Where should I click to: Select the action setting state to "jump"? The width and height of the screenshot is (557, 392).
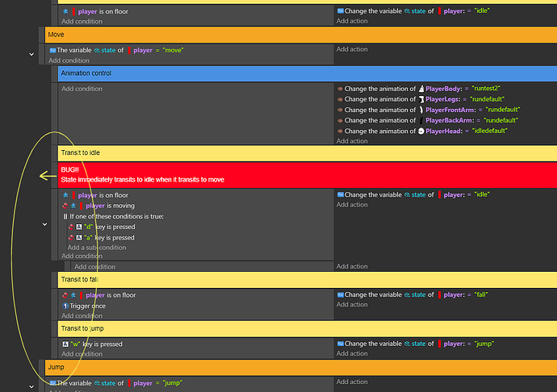tap(417, 344)
